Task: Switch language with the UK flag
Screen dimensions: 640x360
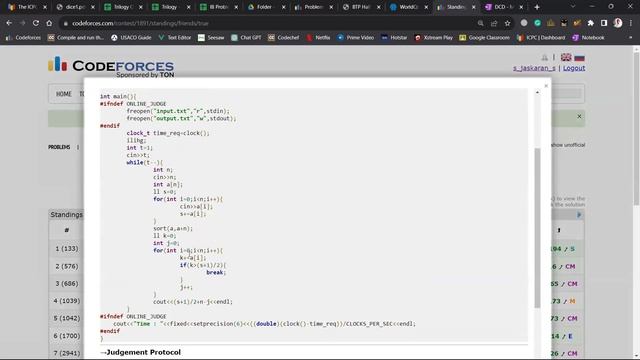Action: (x=566, y=57)
